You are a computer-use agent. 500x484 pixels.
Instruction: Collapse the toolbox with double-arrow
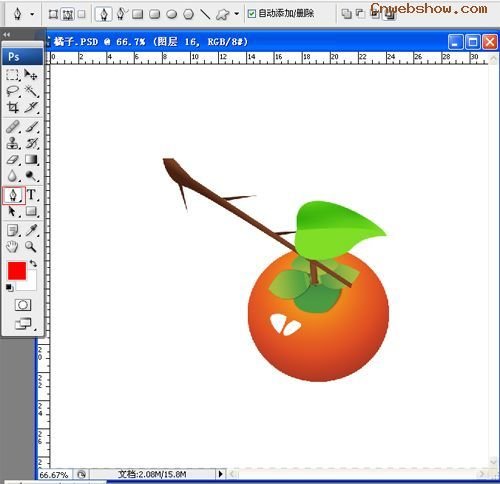(x=6, y=35)
